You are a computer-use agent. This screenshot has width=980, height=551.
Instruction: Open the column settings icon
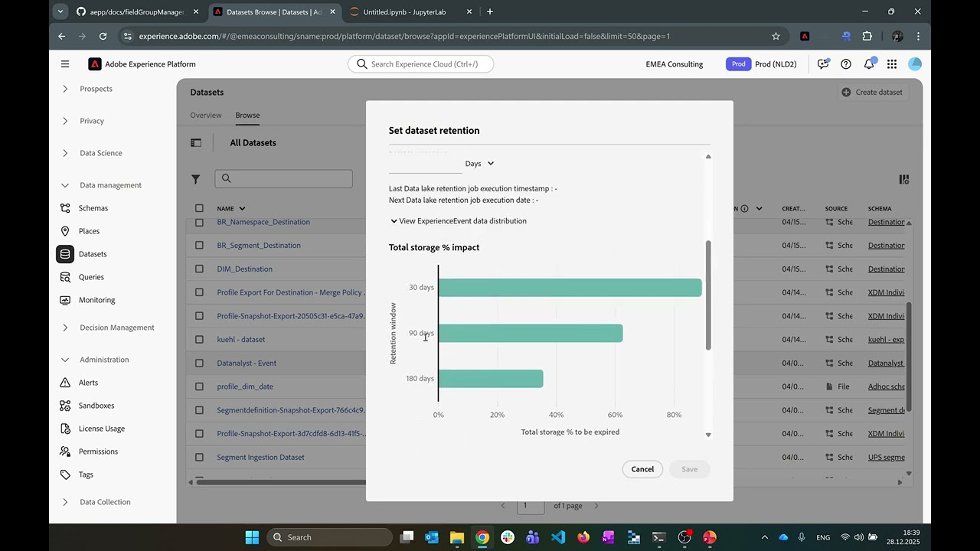(904, 179)
